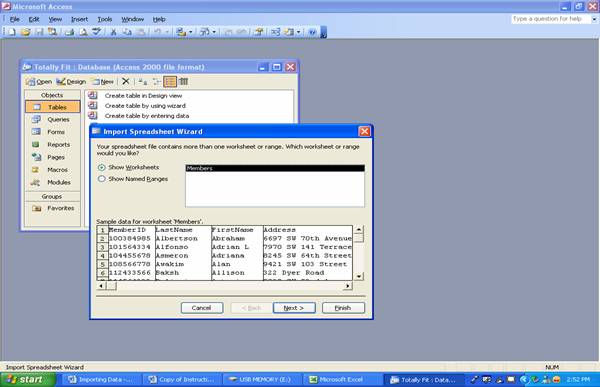Choose the Members worksheet in list
600x387 pixels.
(275, 168)
